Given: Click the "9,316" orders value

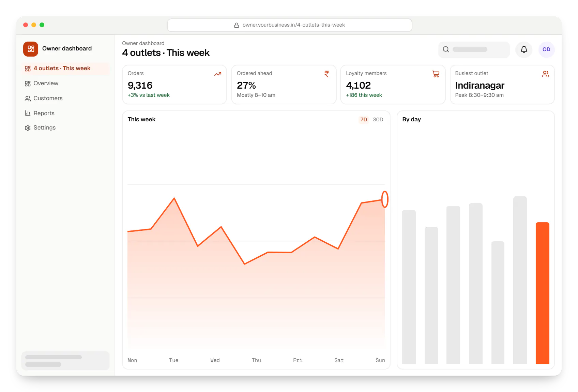Looking at the screenshot, I should (x=140, y=85).
